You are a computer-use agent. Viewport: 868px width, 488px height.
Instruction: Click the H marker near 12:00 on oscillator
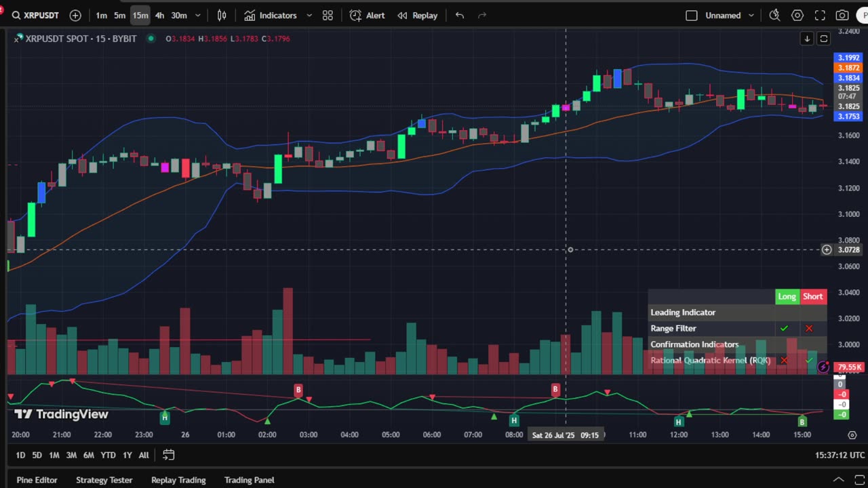pyautogui.click(x=678, y=422)
